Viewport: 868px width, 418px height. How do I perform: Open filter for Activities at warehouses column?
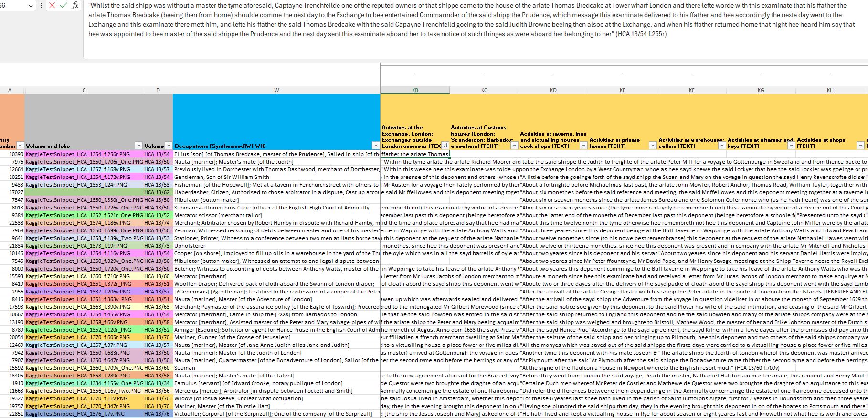(x=722, y=146)
